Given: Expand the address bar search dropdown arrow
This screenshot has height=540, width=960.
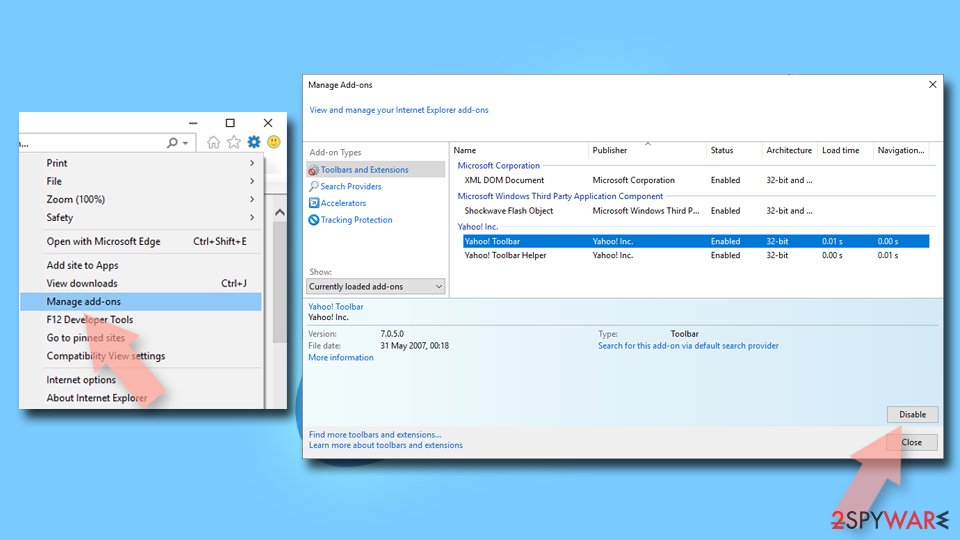Looking at the screenshot, I should (185, 143).
